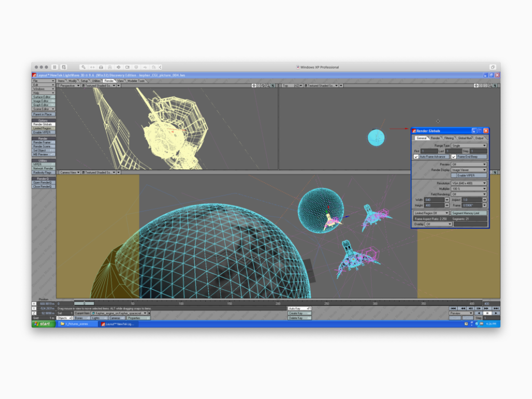This screenshot has height=399, width=532.
Task: Click Parent in Place button
Action: click(x=44, y=114)
